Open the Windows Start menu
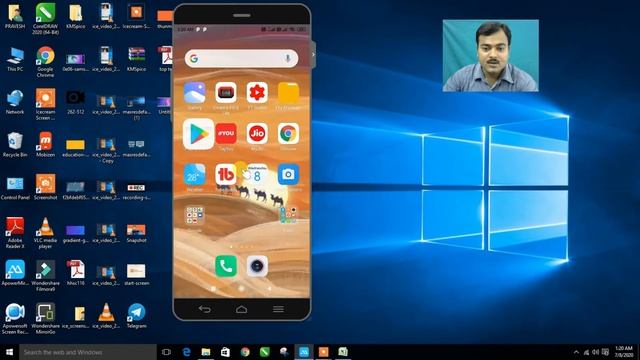The image size is (640, 360). (x=9, y=352)
